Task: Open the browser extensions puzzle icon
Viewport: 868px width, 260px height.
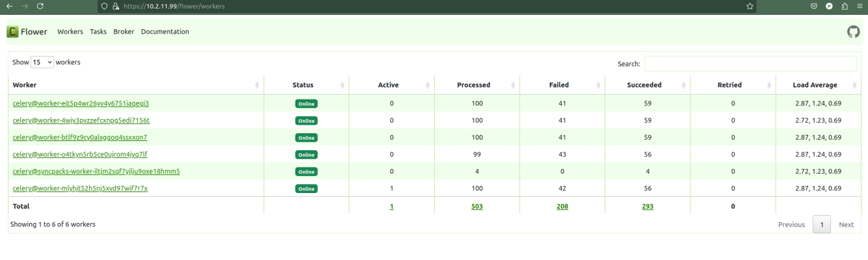Action: 845,6
